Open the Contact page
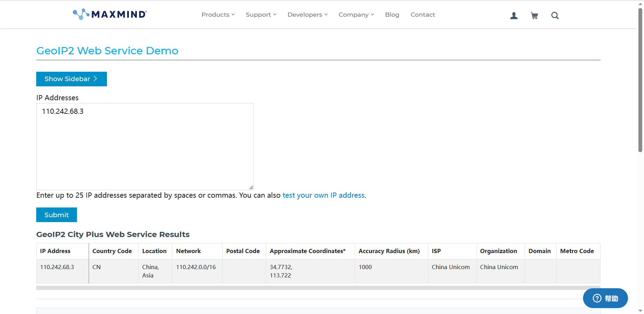The height and width of the screenshot is (314, 644). point(423,15)
